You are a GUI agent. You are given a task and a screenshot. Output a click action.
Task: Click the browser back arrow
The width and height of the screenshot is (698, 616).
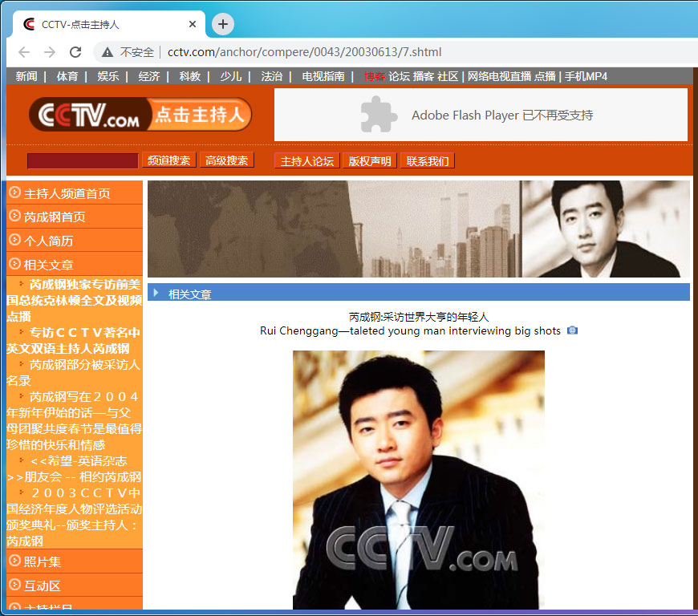[x=24, y=52]
